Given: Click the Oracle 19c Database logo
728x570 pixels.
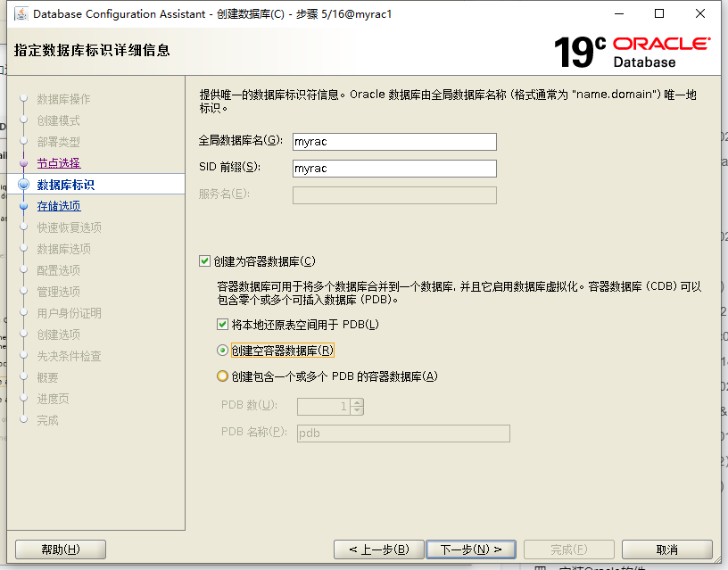Looking at the screenshot, I should (x=632, y=52).
